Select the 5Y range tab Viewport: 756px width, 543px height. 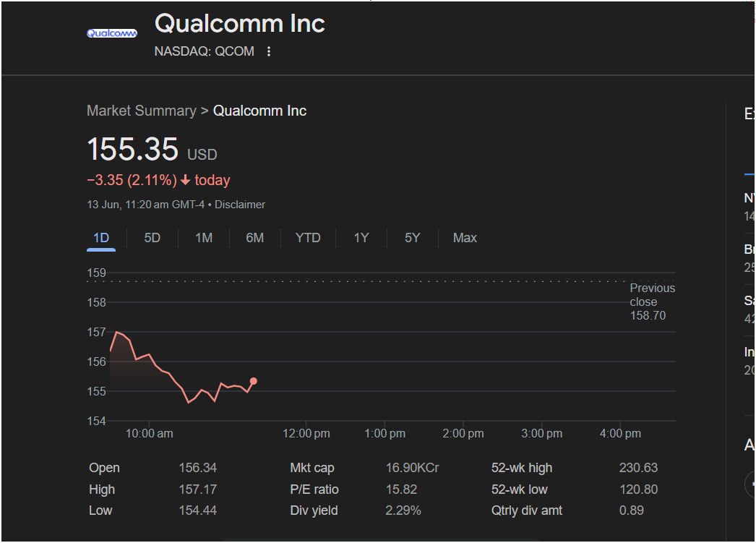[412, 238]
